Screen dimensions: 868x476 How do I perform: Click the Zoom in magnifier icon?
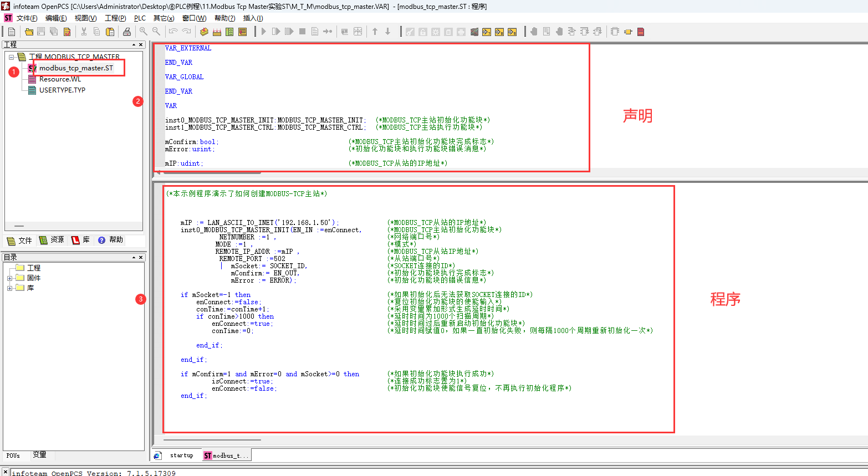click(144, 32)
